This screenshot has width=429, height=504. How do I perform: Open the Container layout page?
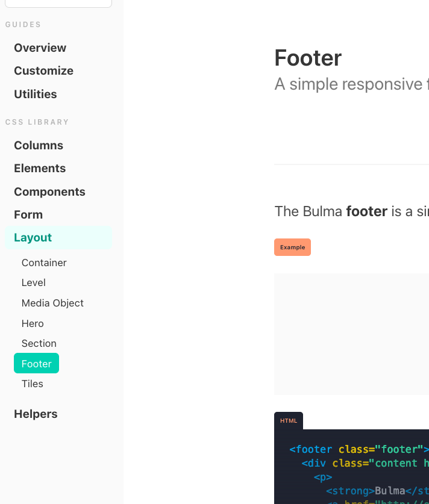click(44, 263)
